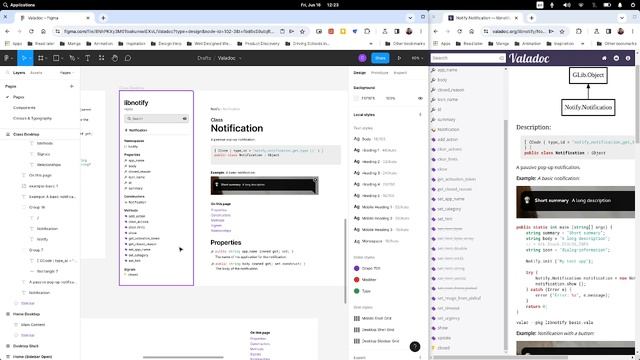Click the background color swatch
This screenshot has width=640, height=360.
[356, 98]
